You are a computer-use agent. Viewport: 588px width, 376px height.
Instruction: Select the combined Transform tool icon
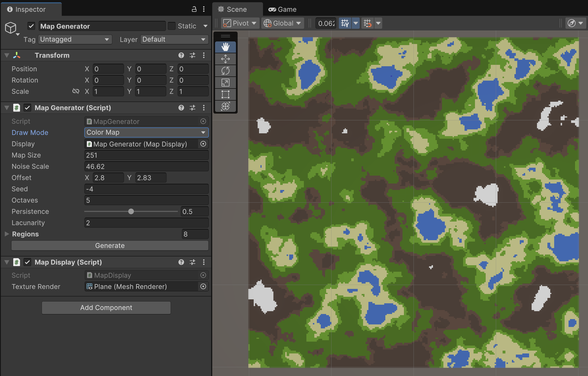225,106
